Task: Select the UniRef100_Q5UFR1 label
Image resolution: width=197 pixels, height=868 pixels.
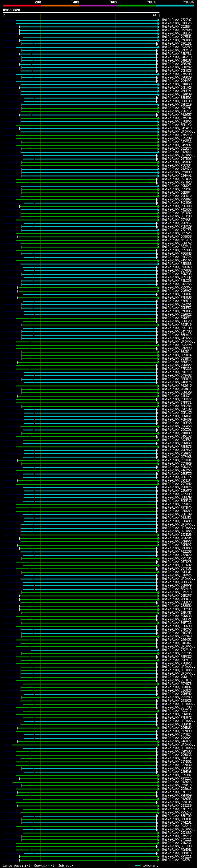Action: (177, 91)
